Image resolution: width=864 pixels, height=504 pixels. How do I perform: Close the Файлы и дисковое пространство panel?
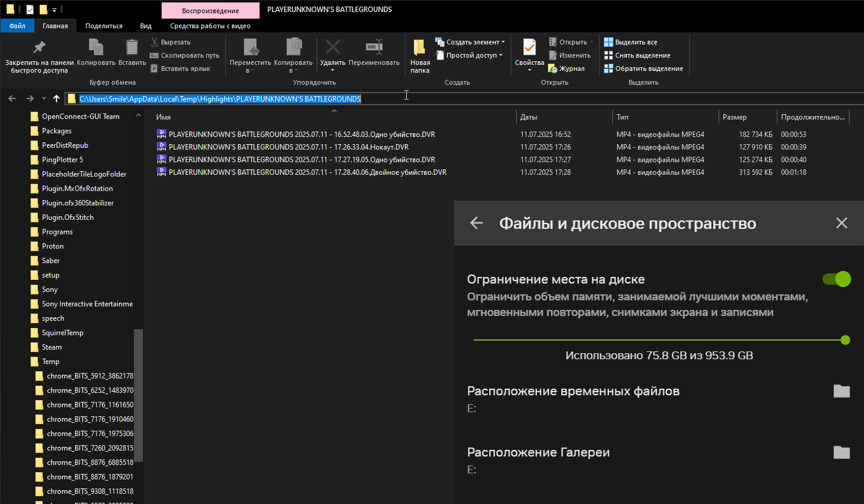(842, 223)
